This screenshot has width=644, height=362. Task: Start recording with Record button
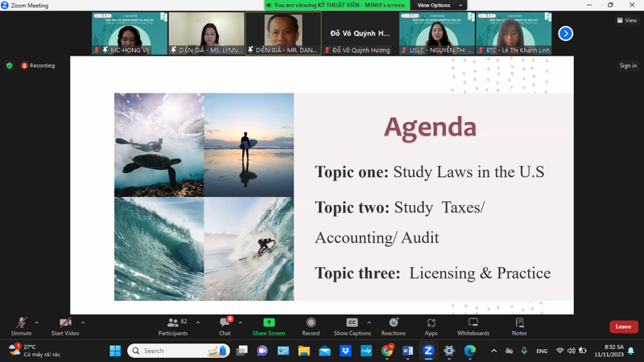311,325
